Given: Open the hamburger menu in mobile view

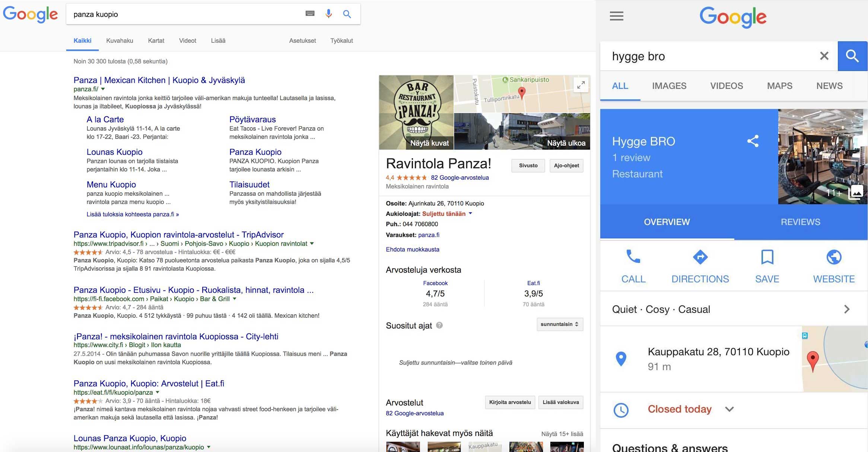Looking at the screenshot, I should point(616,16).
